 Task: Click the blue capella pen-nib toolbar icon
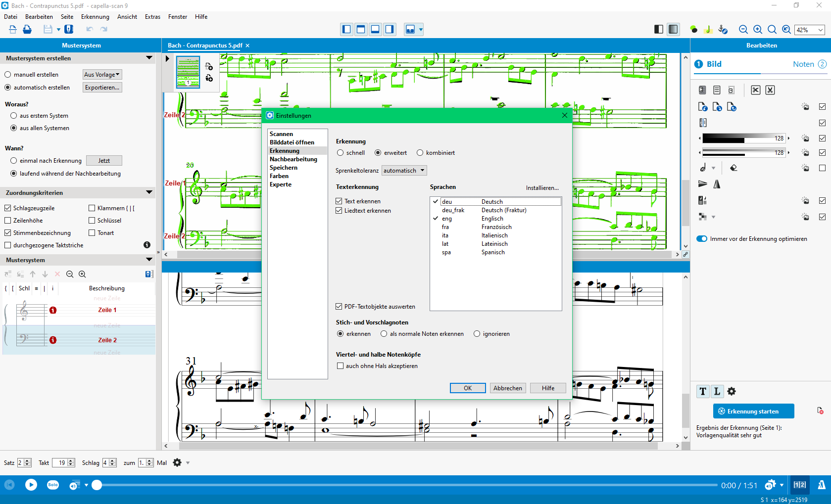(x=69, y=30)
